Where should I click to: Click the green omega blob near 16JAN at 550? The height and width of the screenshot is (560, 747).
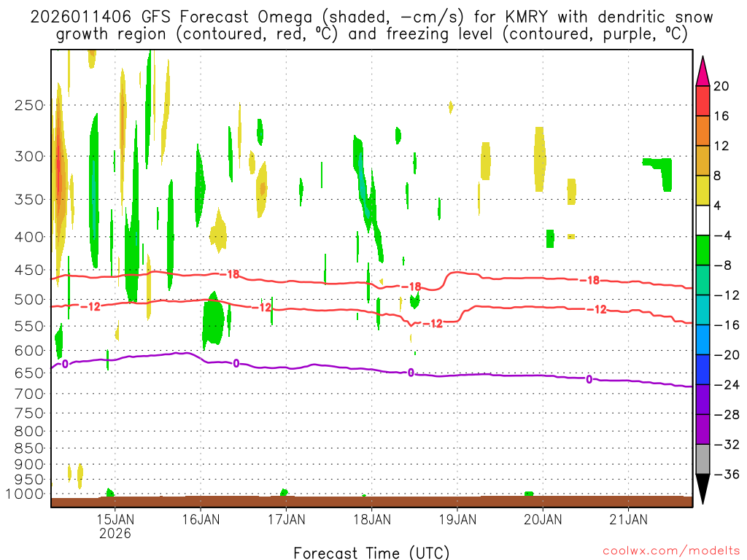tap(212, 318)
